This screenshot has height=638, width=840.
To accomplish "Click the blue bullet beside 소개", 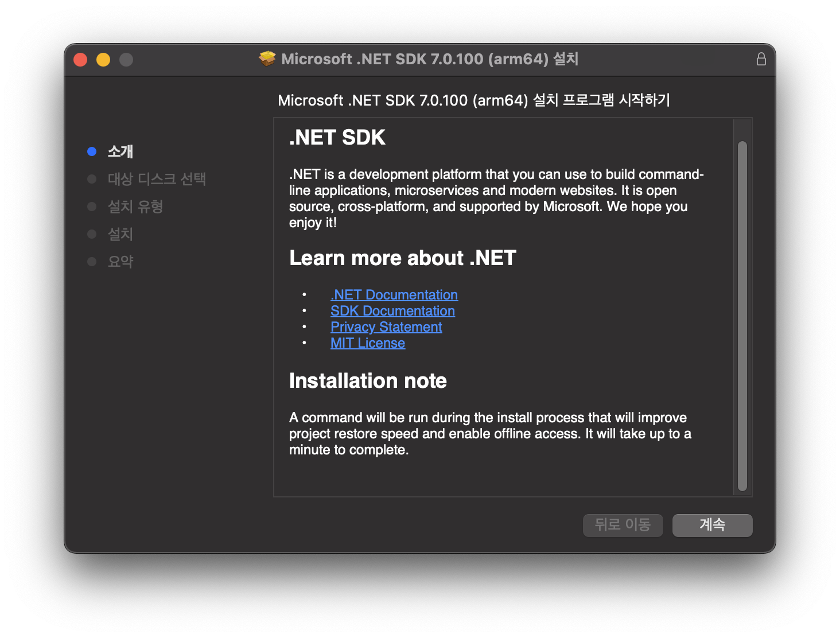I will [x=92, y=151].
